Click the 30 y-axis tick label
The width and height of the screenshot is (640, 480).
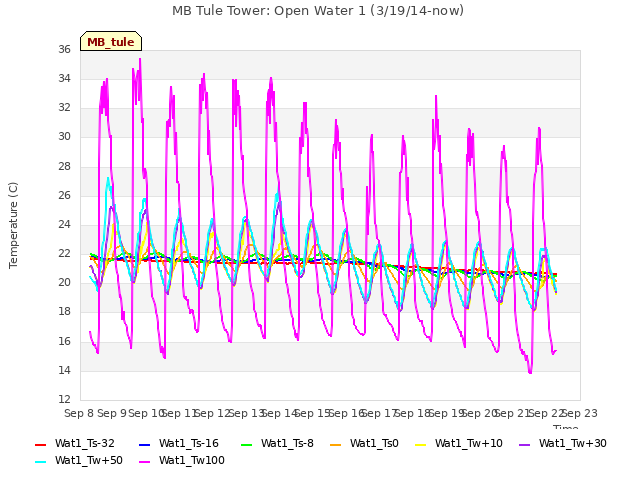[x=64, y=137]
